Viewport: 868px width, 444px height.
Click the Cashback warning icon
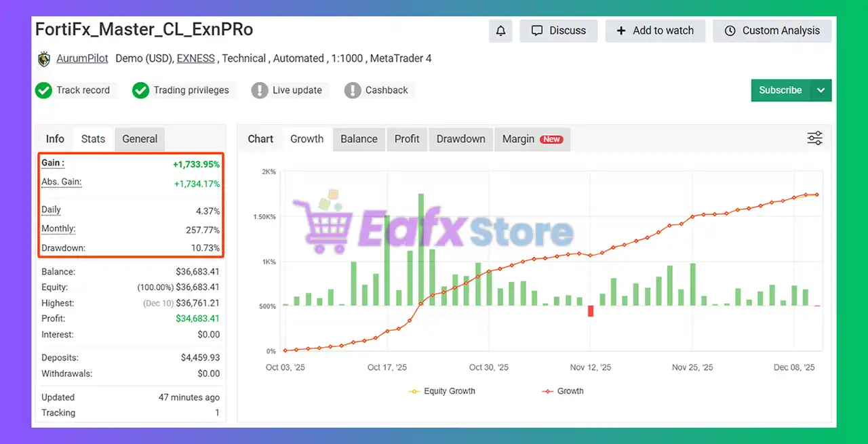[x=353, y=90]
